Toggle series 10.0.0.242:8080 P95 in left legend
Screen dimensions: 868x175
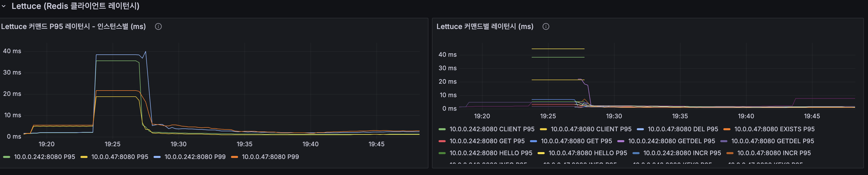point(44,157)
